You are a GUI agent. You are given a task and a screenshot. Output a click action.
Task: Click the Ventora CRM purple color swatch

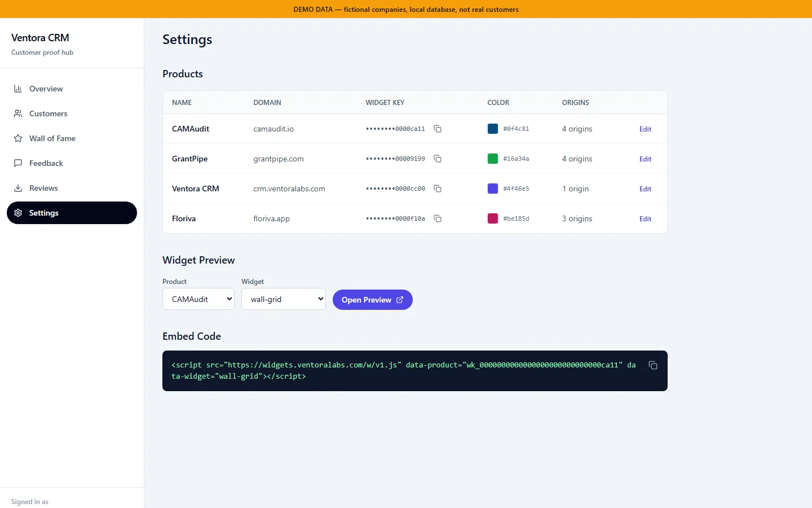pyautogui.click(x=493, y=189)
